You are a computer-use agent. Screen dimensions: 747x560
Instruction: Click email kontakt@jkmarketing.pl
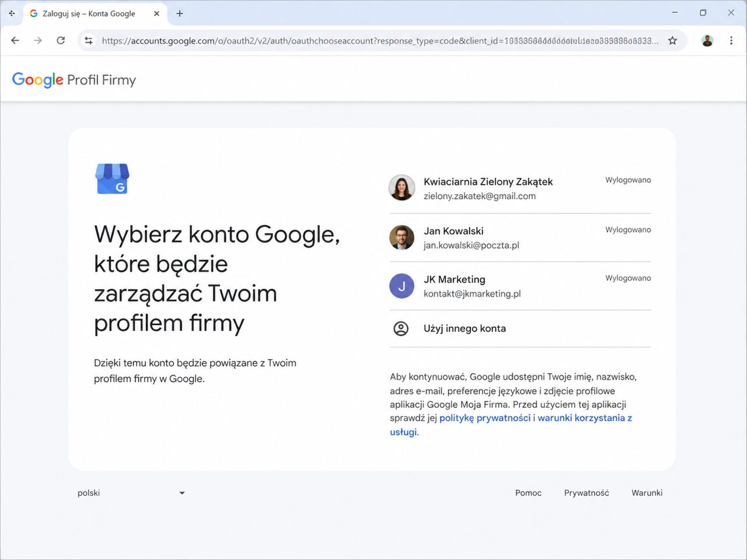pos(472,293)
